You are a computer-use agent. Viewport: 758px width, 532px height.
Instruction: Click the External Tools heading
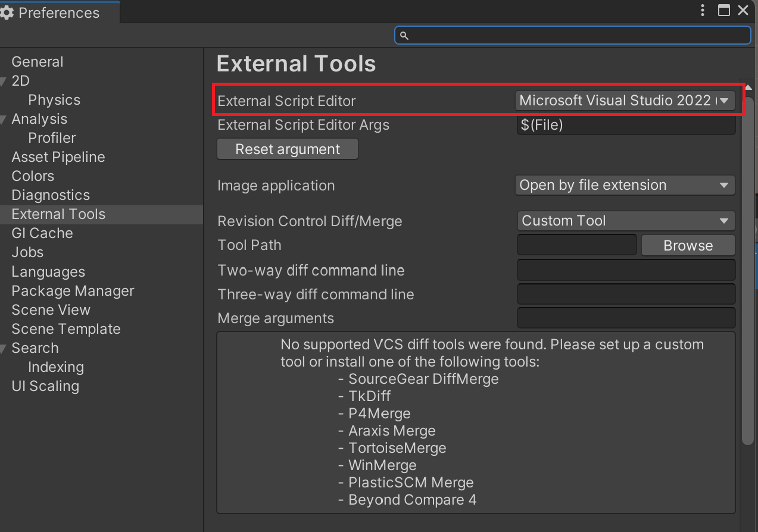tap(297, 63)
